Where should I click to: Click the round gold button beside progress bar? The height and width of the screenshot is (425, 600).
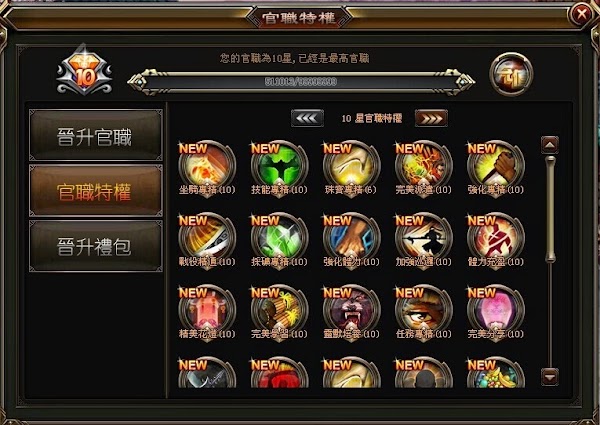pos(511,74)
